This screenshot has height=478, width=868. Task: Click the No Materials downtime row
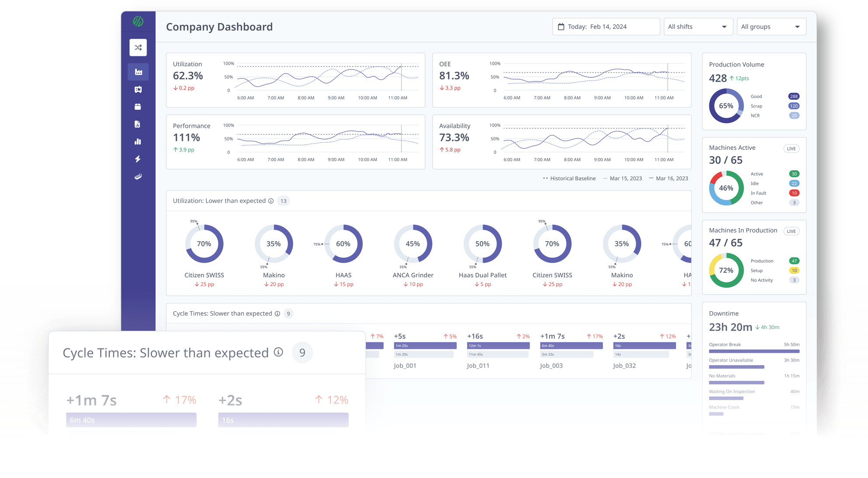[754, 379]
